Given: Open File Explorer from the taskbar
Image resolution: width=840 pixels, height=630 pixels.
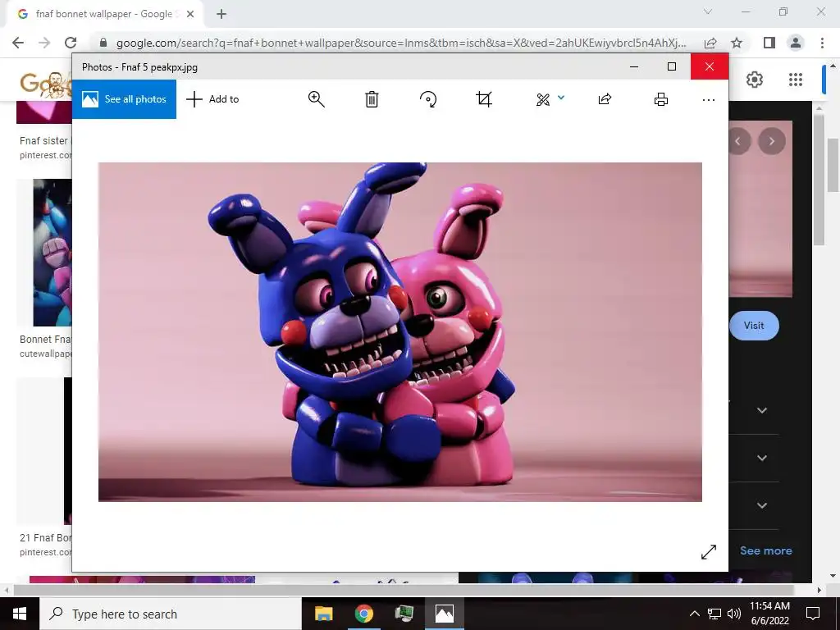Looking at the screenshot, I should [x=323, y=614].
